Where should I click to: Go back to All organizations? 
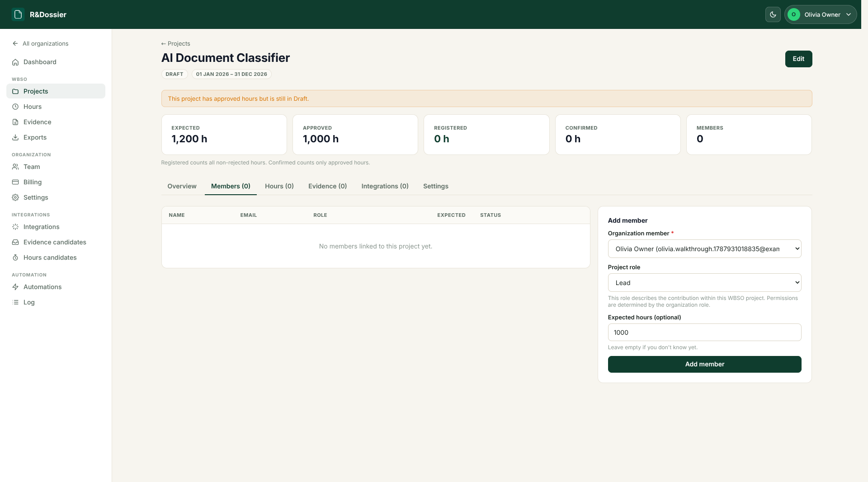[41, 43]
